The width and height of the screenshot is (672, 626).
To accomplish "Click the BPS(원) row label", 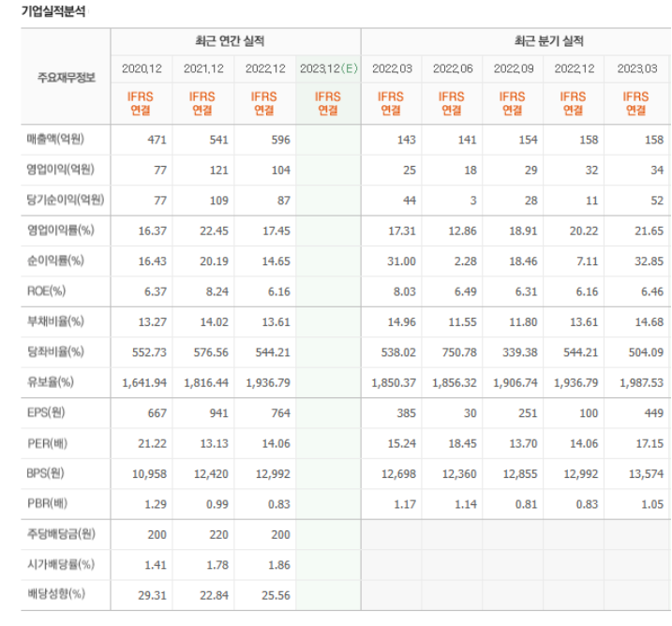I will [45, 473].
